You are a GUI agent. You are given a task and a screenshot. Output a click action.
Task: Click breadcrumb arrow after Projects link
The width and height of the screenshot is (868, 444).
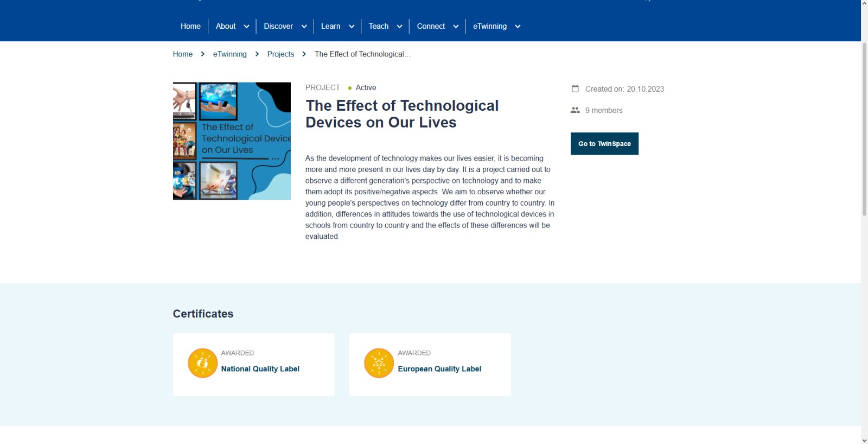(x=304, y=54)
